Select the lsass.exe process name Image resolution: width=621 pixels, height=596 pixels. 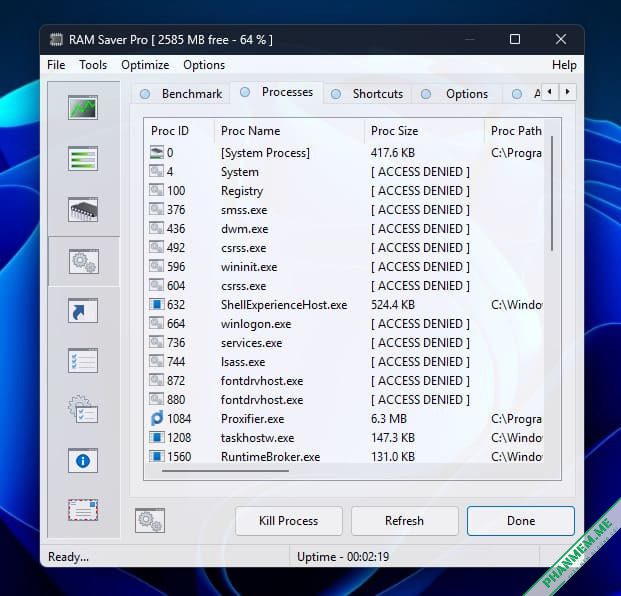click(x=243, y=362)
